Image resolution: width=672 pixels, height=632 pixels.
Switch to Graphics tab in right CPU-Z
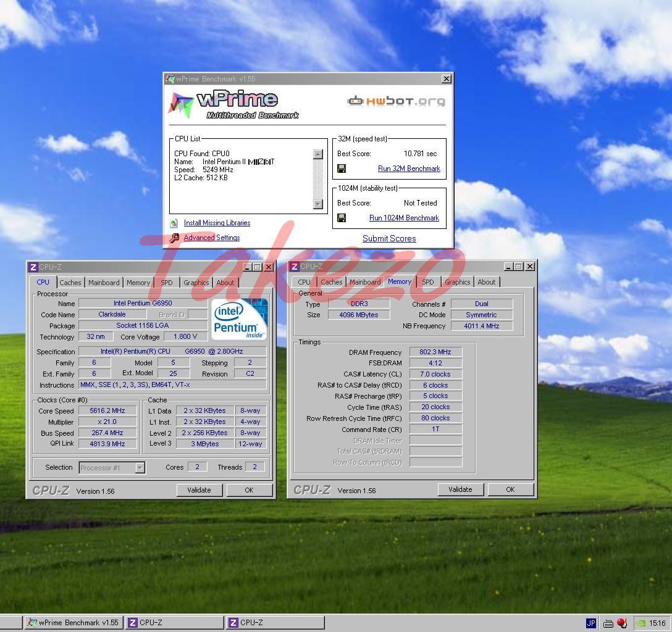click(457, 281)
